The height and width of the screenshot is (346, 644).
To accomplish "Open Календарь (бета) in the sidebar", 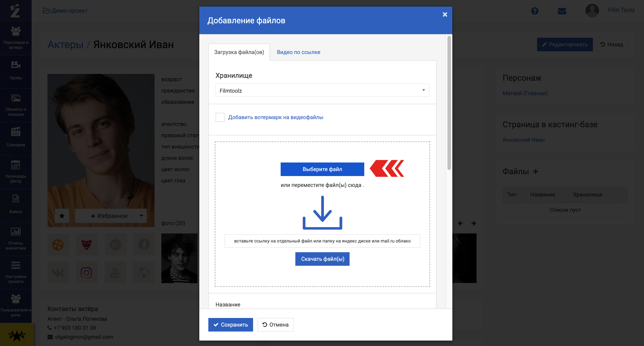I will (x=16, y=172).
